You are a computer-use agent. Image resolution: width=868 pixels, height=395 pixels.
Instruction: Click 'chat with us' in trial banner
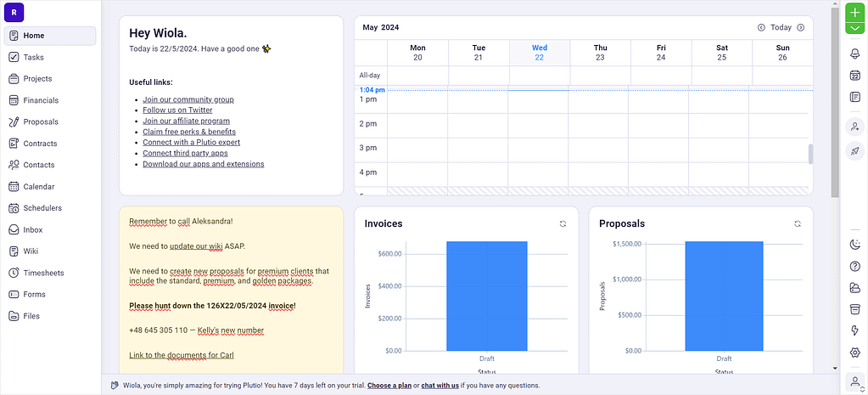[x=440, y=386]
